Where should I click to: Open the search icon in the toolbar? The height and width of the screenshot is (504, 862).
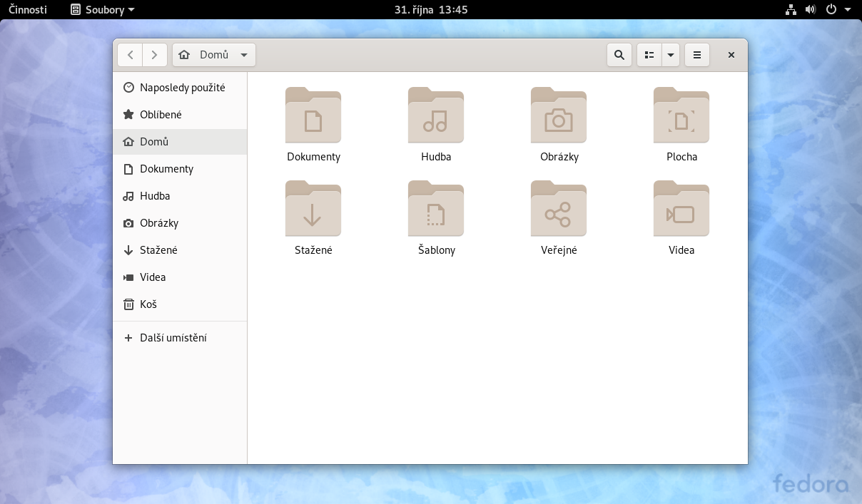(x=619, y=54)
